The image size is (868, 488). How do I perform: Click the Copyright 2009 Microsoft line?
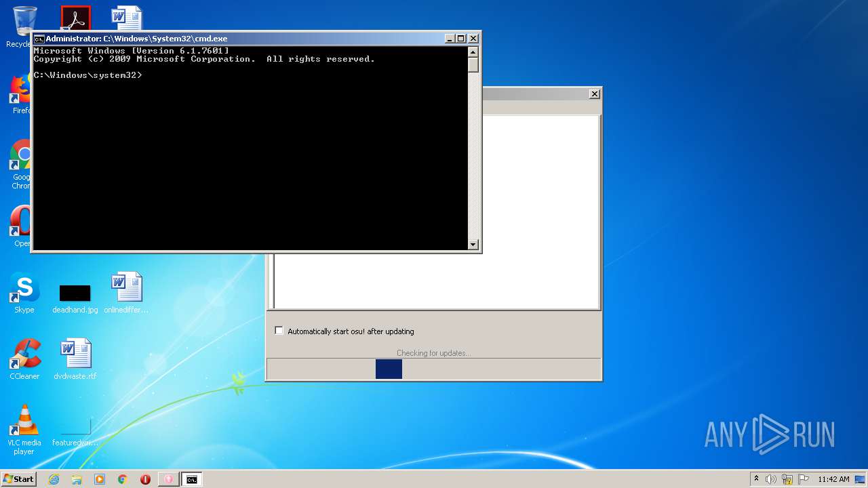click(x=204, y=59)
